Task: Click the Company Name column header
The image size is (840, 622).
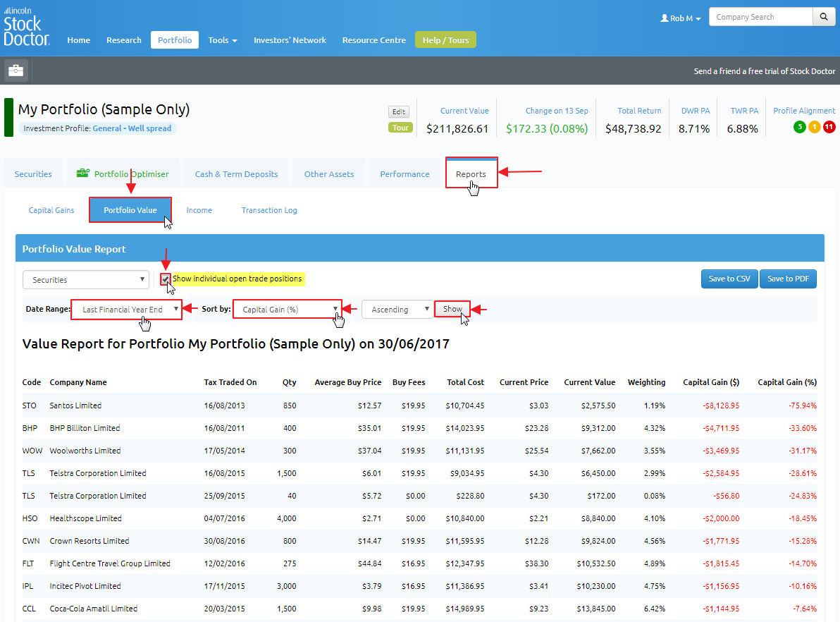Action: click(78, 382)
